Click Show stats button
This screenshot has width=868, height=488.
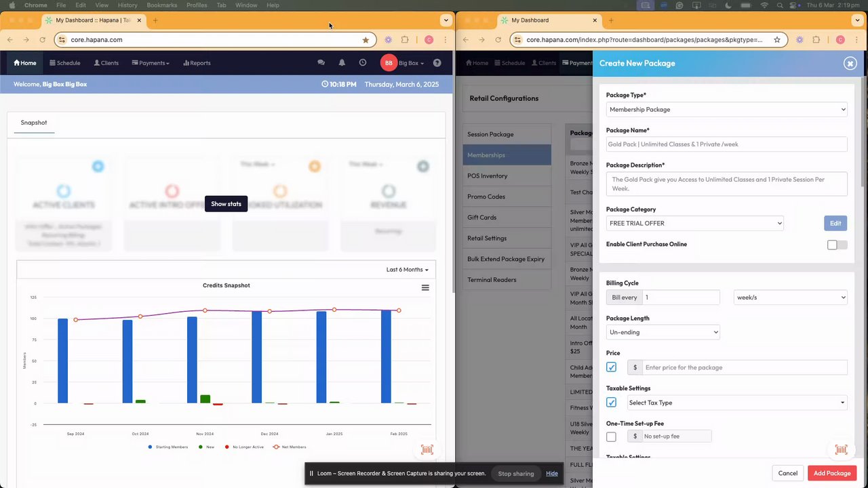click(x=226, y=203)
